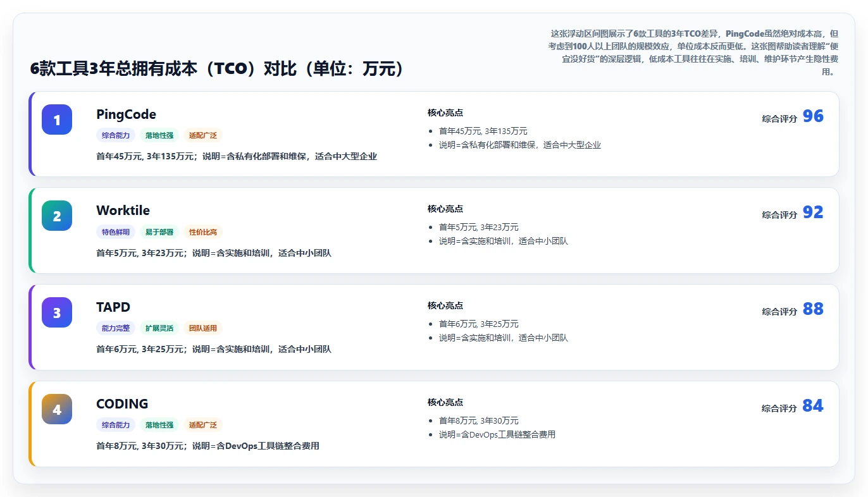868x497 pixels.
Task: Click the 落地性强 tag under CODING
Action: (159, 425)
